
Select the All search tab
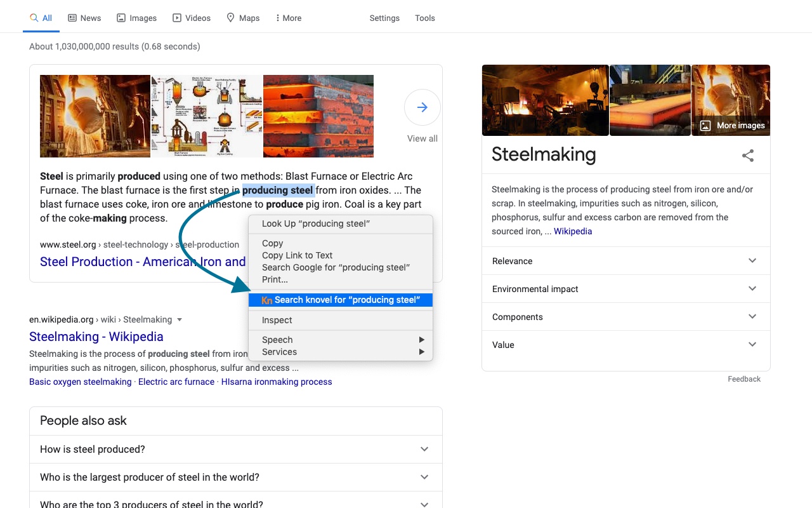[x=41, y=18]
